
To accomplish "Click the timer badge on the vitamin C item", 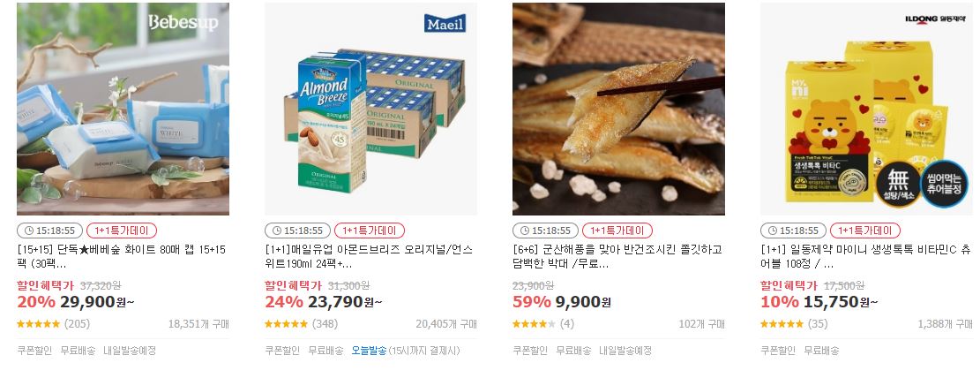I will point(794,231).
